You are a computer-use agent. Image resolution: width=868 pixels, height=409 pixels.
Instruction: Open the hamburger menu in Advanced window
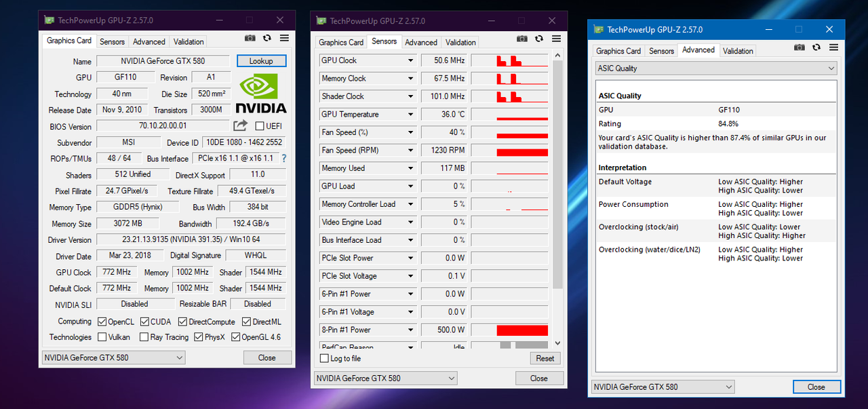[833, 47]
